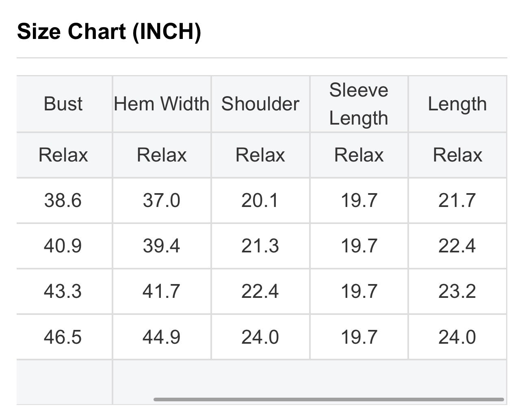Select bust value 46.5

click(63, 337)
